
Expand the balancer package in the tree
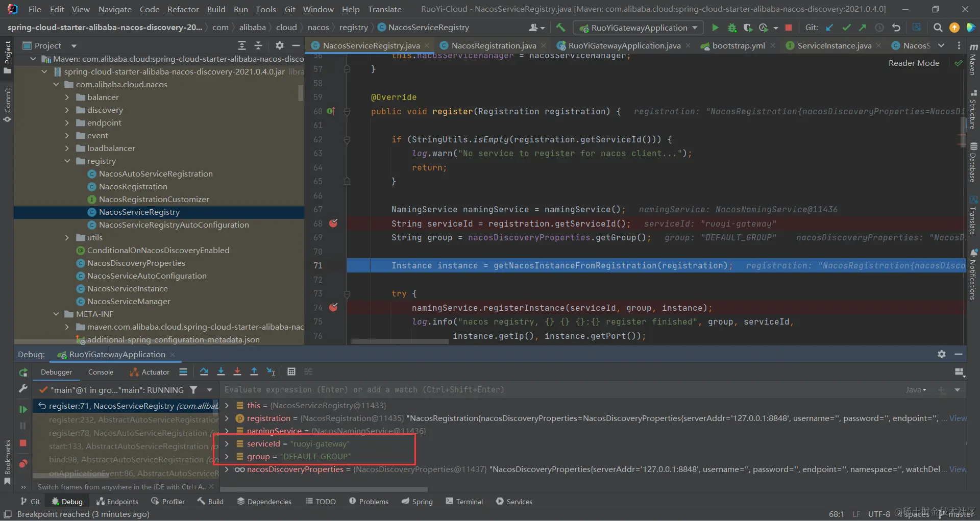click(67, 97)
